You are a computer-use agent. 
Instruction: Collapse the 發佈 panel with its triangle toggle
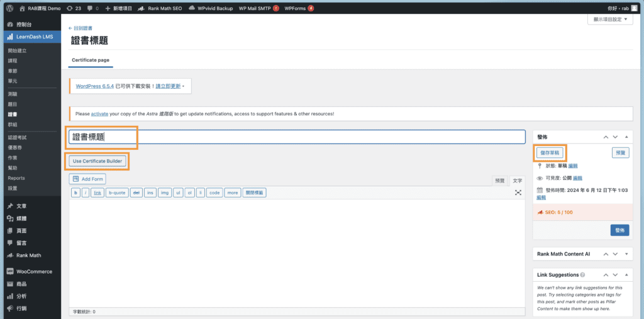point(626,137)
